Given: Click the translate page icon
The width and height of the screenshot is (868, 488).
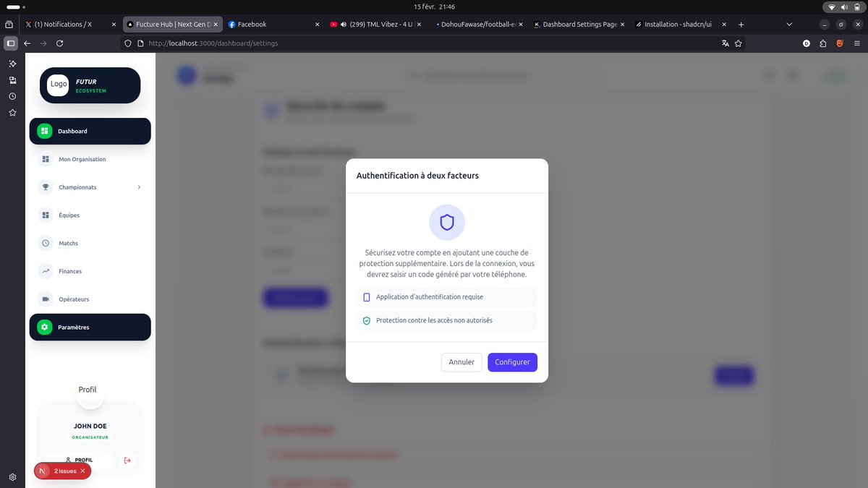Looking at the screenshot, I should point(725,43).
